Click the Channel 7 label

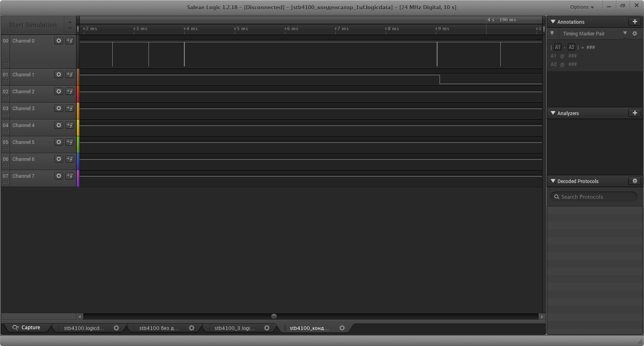coord(23,176)
